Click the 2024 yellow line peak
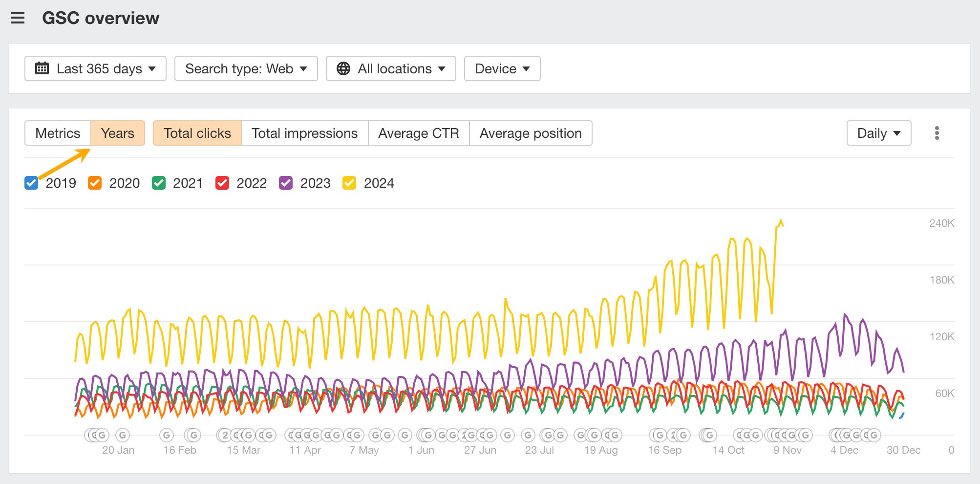The image size is (980, 484). [x=781, y=220]
